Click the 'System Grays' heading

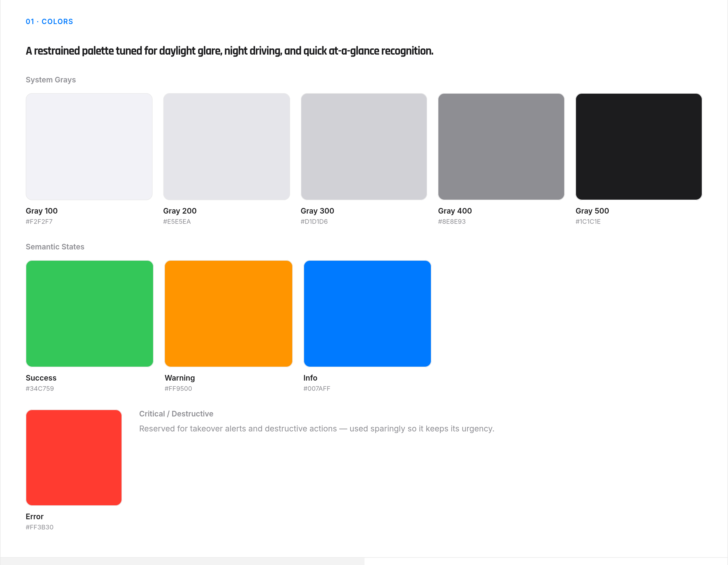click(51, 80)
